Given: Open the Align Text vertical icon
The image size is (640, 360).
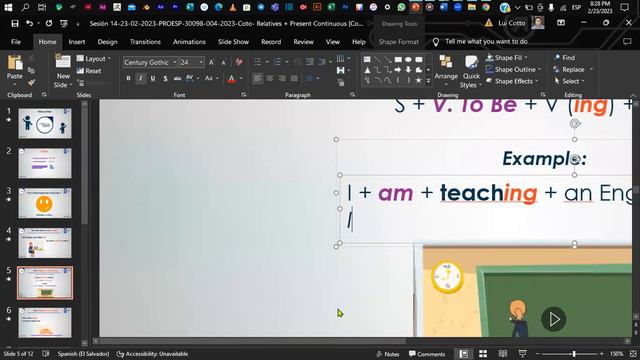Looking at the screenshot, I should pos(341,71).
